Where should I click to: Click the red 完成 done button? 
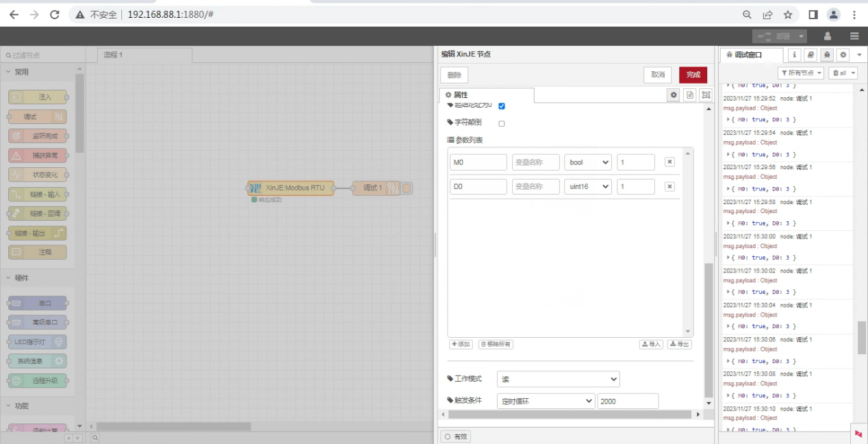coord(693,75)
